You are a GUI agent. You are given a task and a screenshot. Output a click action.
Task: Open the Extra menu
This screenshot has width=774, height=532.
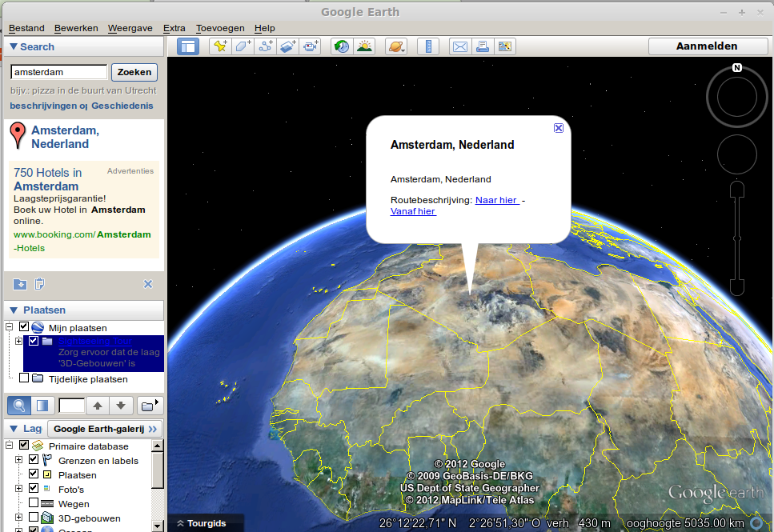click(174, 28)
